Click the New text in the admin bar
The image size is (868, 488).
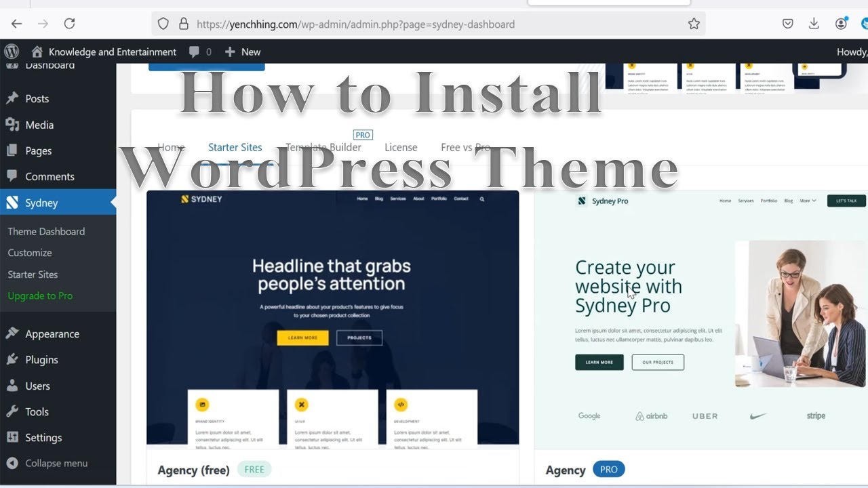tap(251, 52)
